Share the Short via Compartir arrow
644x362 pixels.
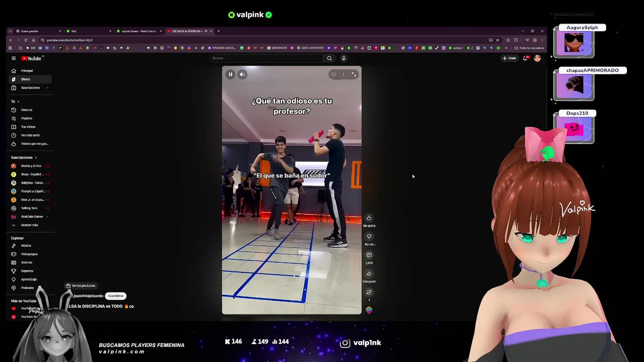pos(369,274)
